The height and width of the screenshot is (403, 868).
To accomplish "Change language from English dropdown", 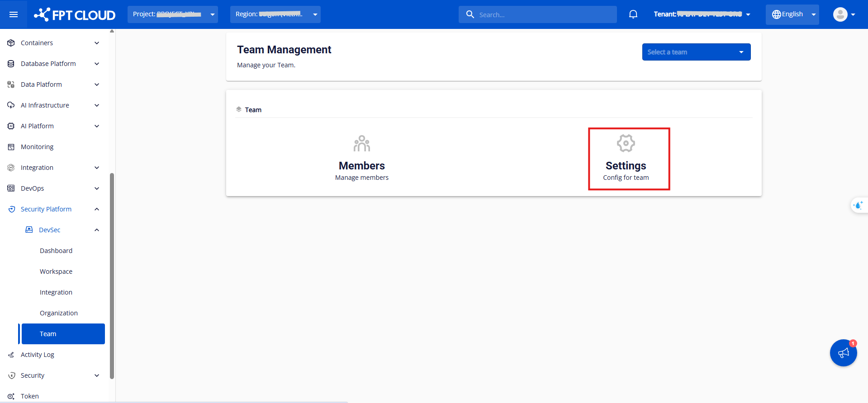I will (x=792, y=14).
